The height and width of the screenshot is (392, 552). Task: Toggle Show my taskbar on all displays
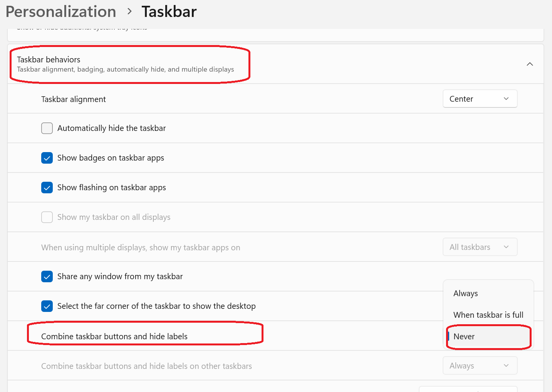pyautogui.click(x=47, y=217)
